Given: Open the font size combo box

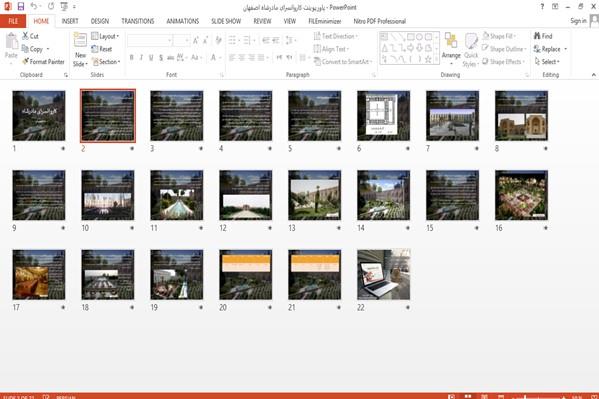Looking at the screenshot, I should click(x=181, y=40).
